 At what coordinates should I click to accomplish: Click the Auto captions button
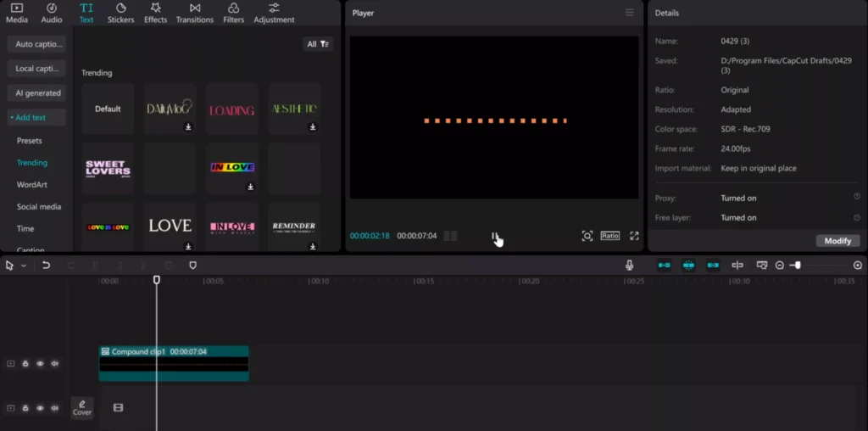point(36,44)
